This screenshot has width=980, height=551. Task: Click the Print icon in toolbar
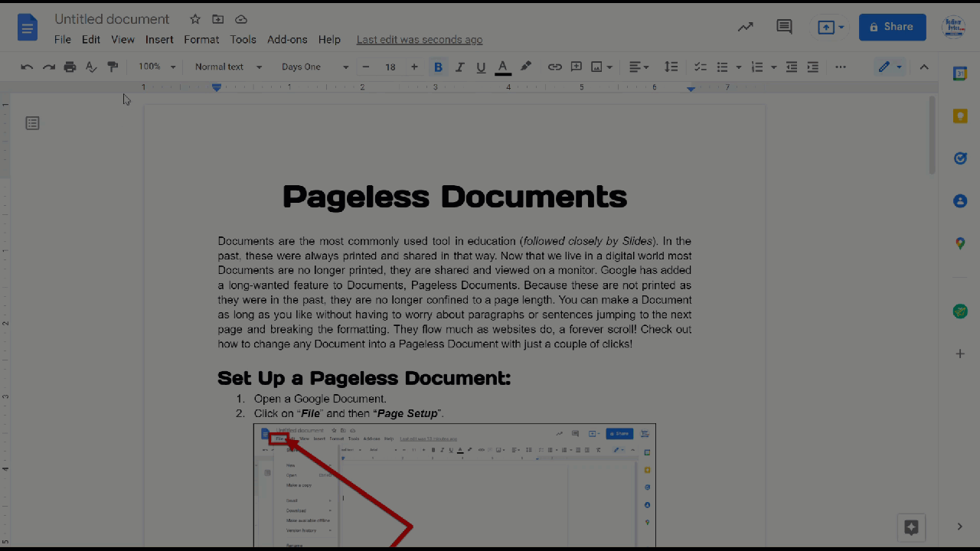click(70, 67)
